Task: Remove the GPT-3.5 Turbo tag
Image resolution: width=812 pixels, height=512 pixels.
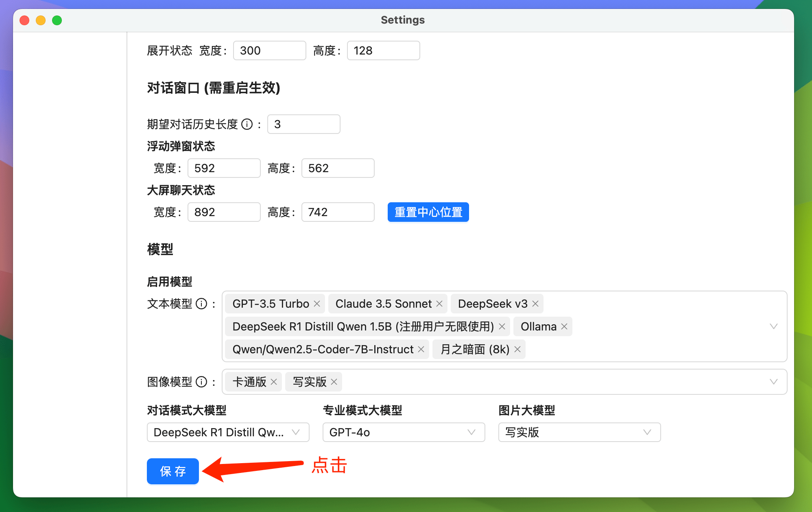Action: pyautogui.click(x=317, y=304)
